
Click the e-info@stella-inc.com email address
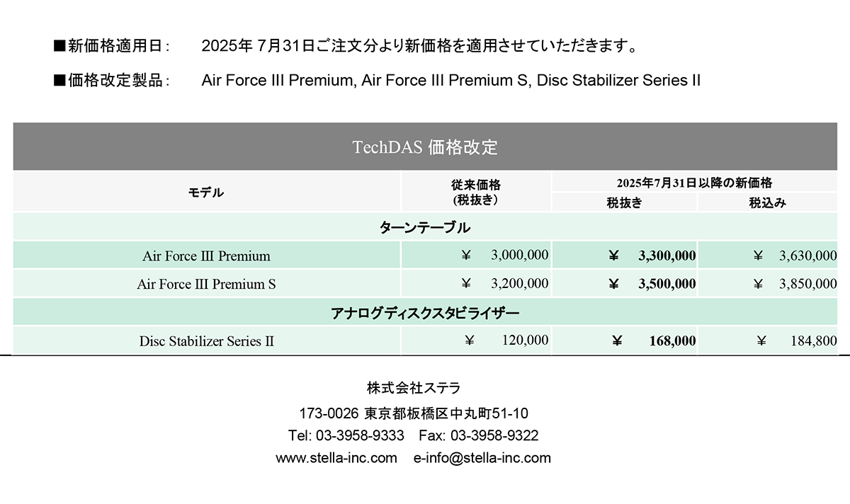[x=482, y=458]
